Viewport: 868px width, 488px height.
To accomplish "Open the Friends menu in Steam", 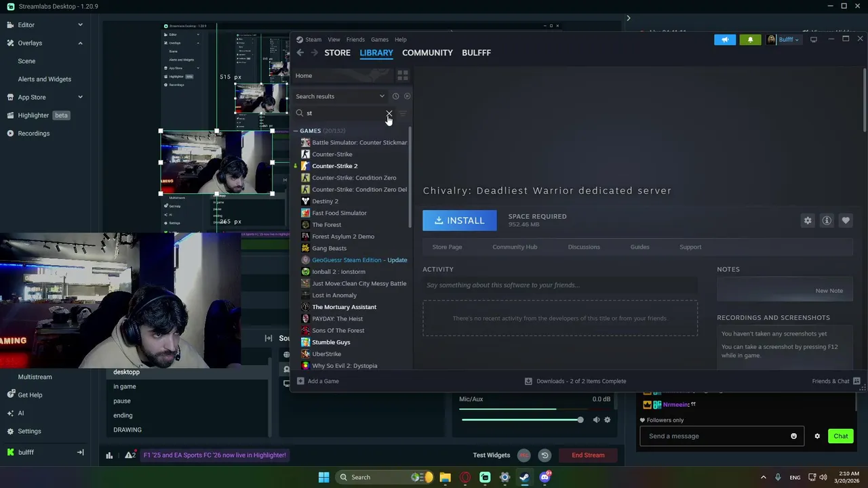I will coord(355,39).
